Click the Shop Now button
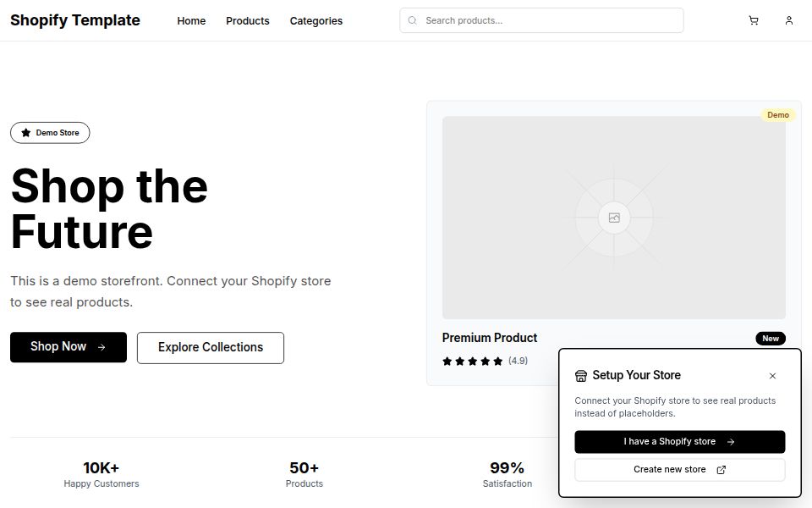This screenshot has height=508, width=812. pyautogui.click(x=68, y=347)
